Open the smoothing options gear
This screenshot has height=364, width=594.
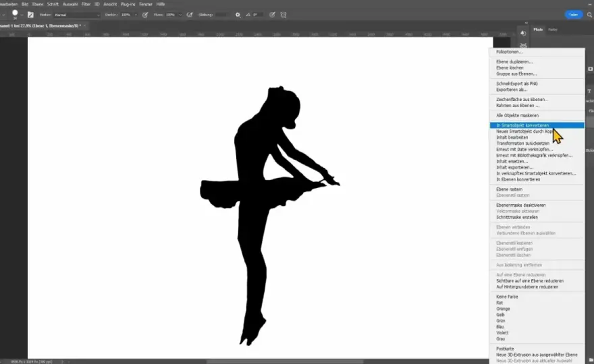point(238,15)
